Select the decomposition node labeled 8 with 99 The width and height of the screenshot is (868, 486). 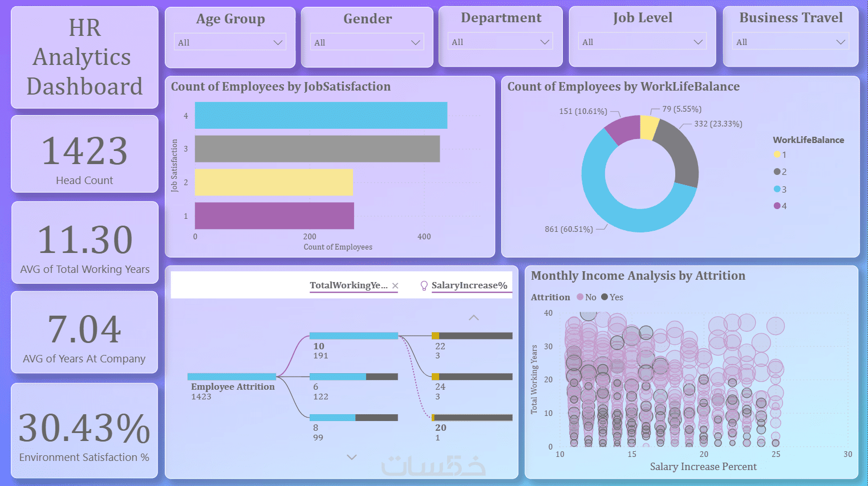click(354, 418)
